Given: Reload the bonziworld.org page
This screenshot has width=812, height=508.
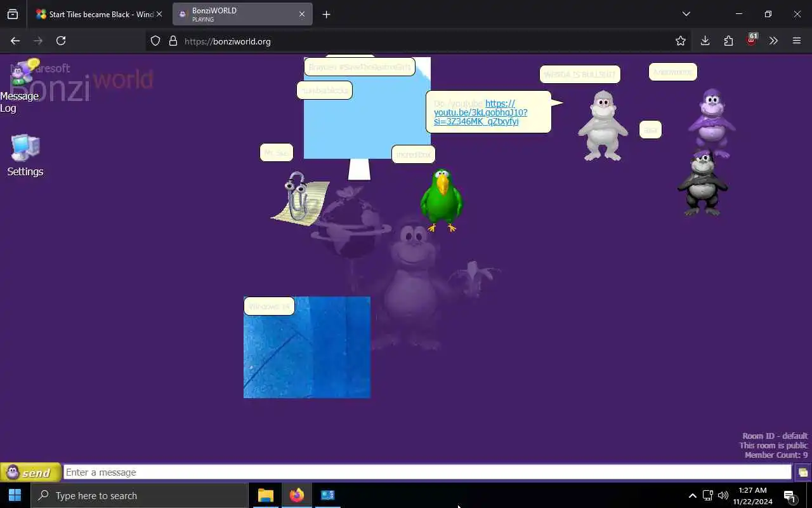Looking at the screenshot, I should pos(61,41).
